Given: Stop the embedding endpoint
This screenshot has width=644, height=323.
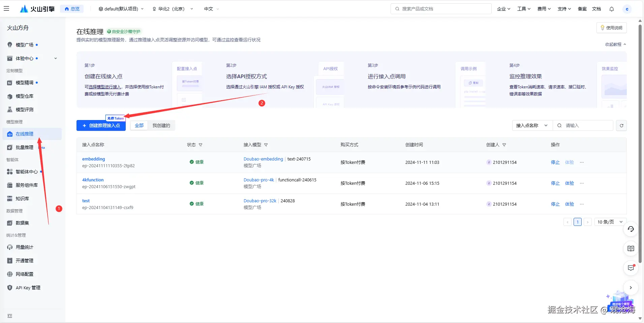Looking at the screenshot, I should tap(555, 163).
